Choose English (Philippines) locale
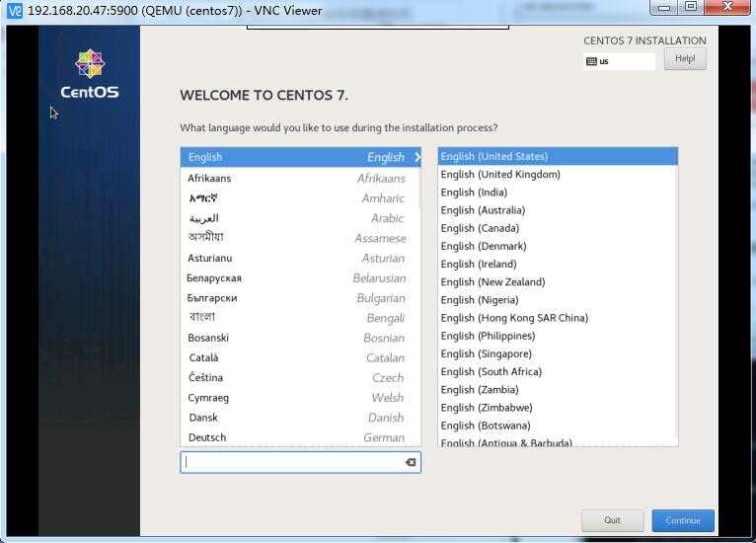756x543 pixels. [x=558, y=336]
